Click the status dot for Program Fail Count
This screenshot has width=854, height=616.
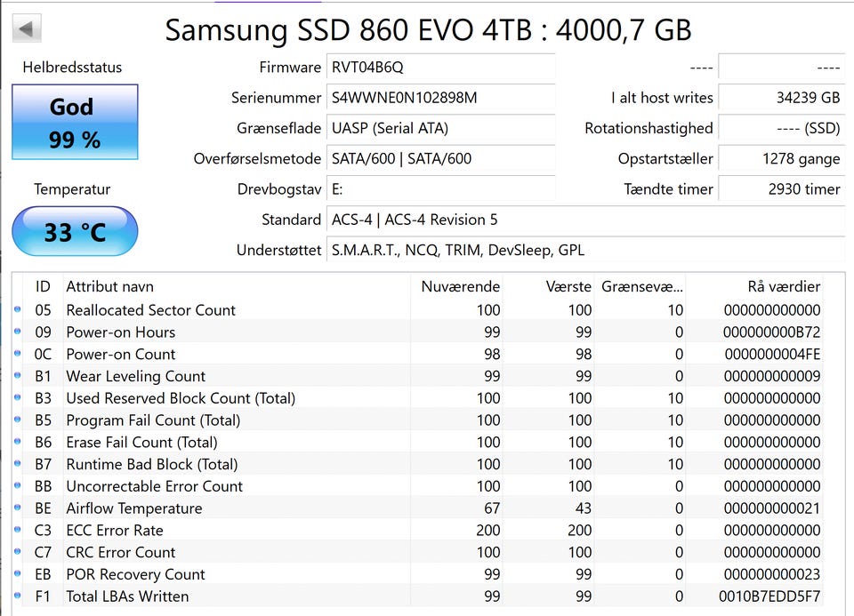(x=18, y=419)
